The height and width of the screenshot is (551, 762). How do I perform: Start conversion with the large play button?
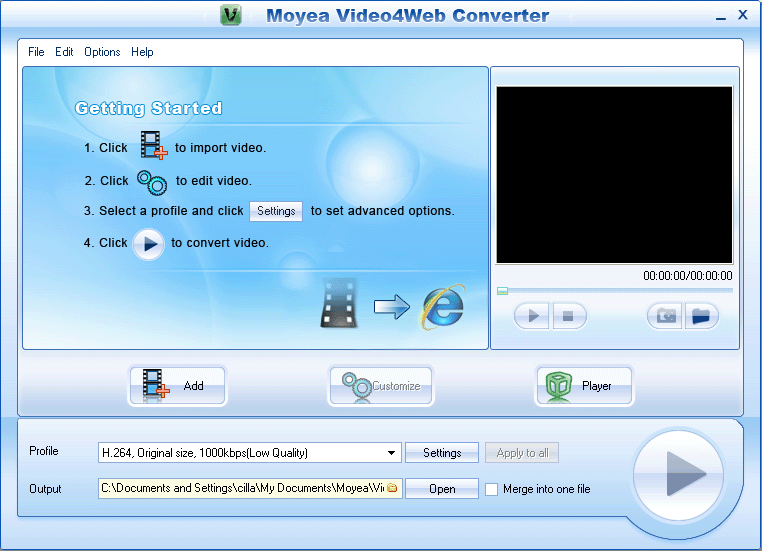(679, 474)
